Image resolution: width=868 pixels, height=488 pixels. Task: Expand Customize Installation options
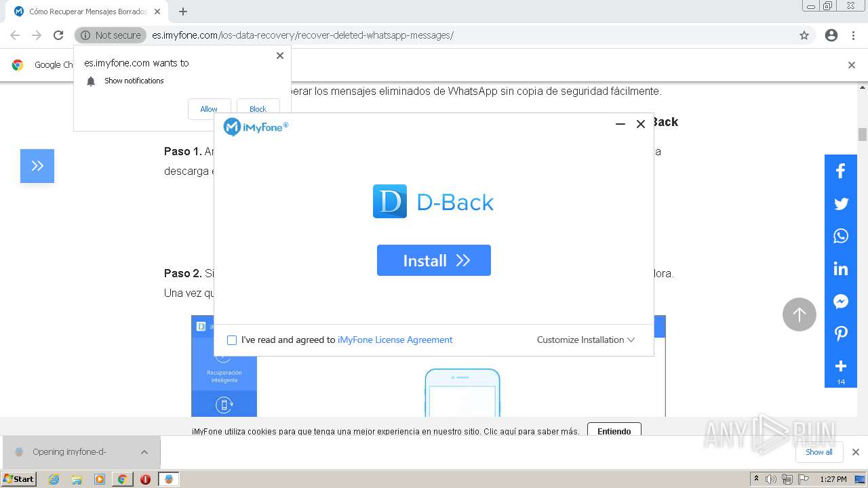coord(585,340)
